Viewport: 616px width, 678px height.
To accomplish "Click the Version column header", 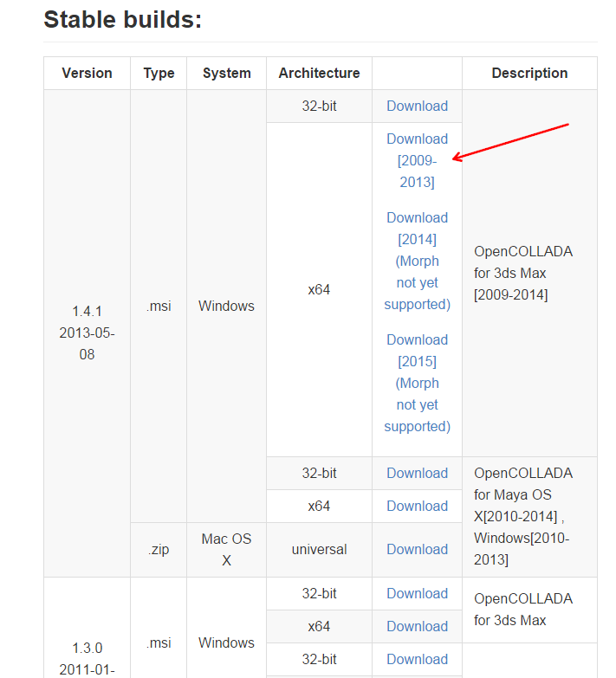I will pyautogui.click(x=87, y=74).
